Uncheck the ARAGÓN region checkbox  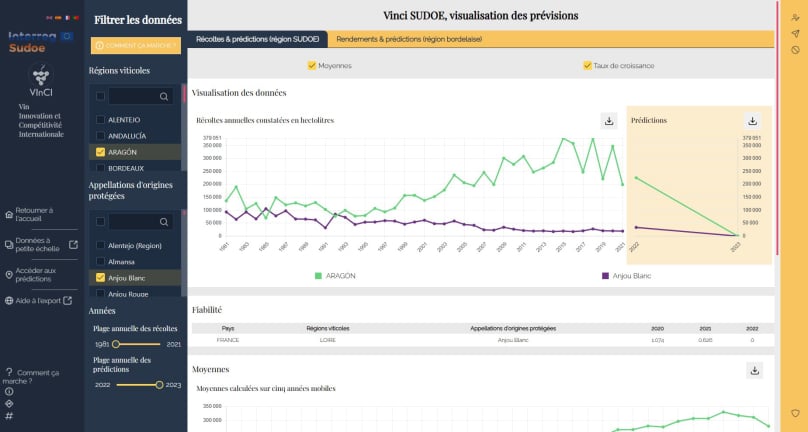click(100, 152)
